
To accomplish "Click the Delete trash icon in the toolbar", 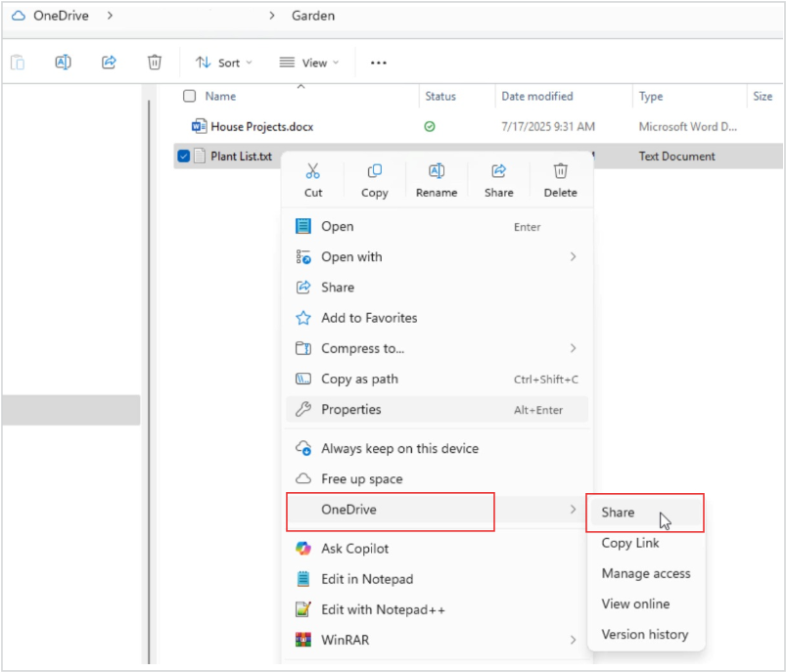I will 154,62.
